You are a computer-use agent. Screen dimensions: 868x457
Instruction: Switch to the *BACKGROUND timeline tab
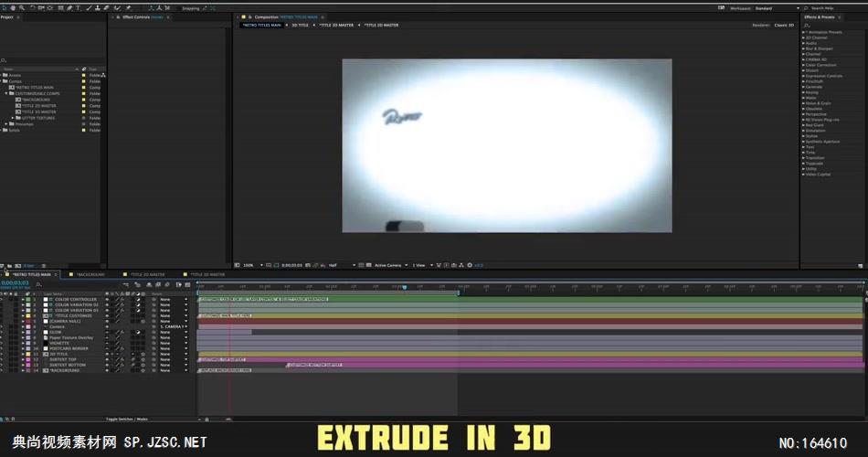tap(90, 274)
